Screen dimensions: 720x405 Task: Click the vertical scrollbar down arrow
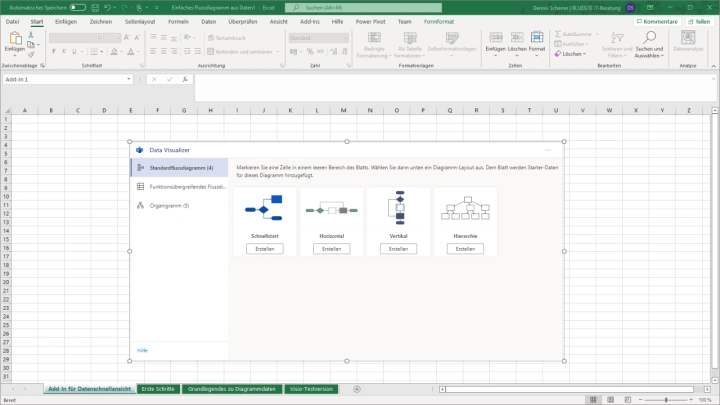click(715, 380)
